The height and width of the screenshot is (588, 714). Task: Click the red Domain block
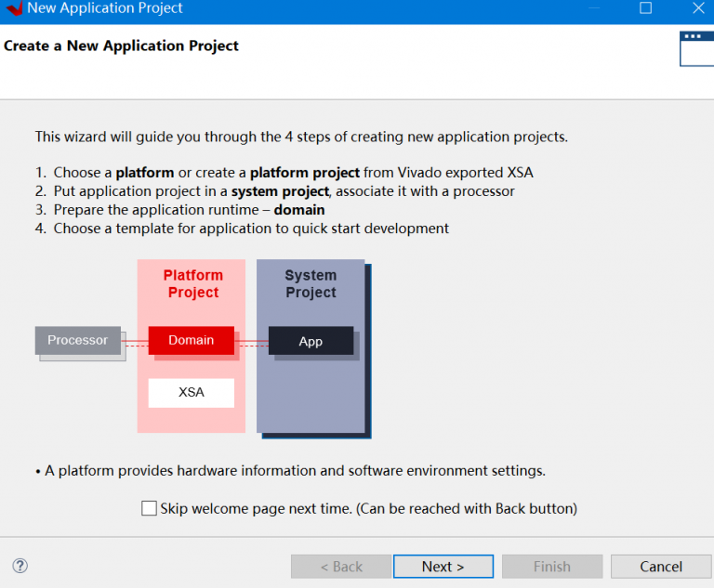coord(191,340)
